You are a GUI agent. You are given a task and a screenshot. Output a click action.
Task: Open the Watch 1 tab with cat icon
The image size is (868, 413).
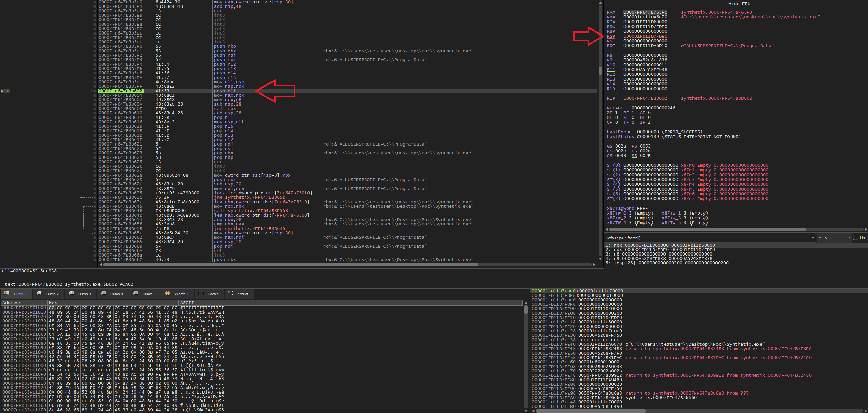[x=177, y=294]
